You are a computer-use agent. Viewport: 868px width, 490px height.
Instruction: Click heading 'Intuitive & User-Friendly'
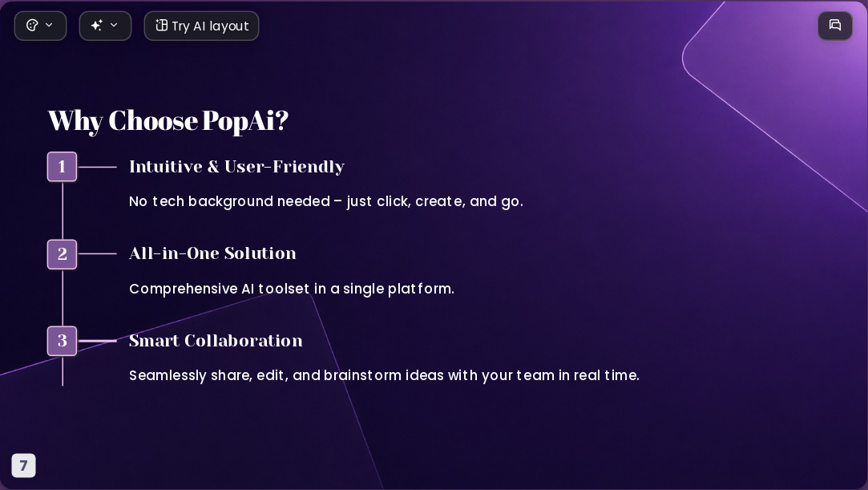(237, 167)
